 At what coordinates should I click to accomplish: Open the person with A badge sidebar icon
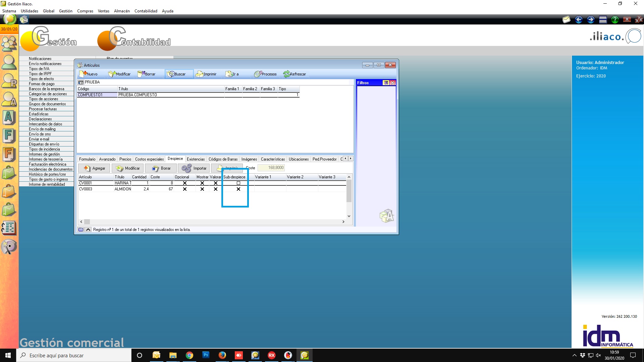9,99
